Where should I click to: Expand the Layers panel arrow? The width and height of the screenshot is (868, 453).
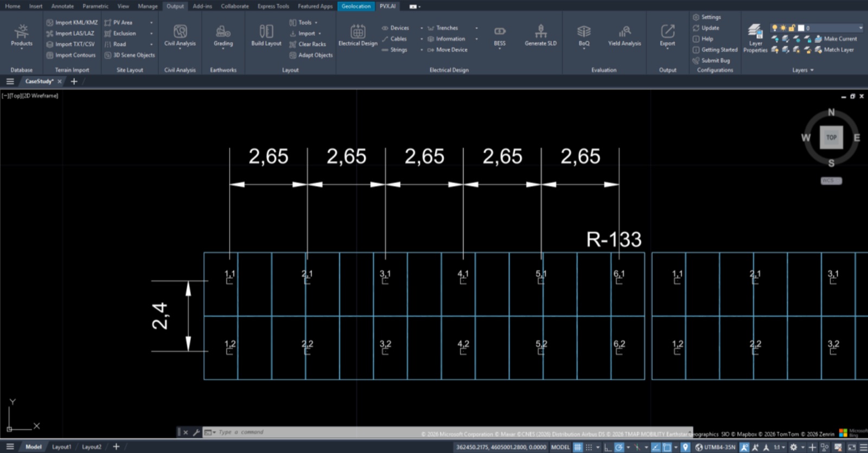tap(812, 70)
